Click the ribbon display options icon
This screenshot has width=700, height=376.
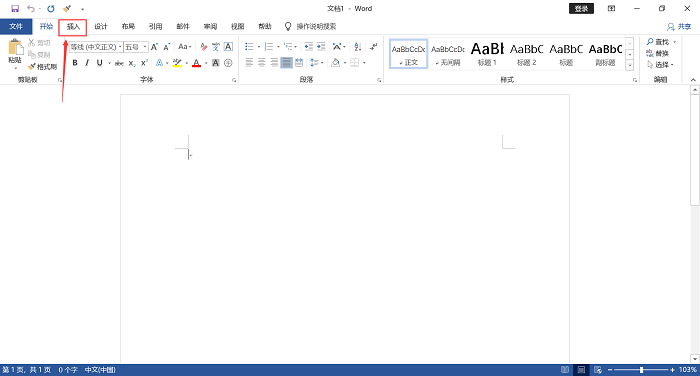611,8
